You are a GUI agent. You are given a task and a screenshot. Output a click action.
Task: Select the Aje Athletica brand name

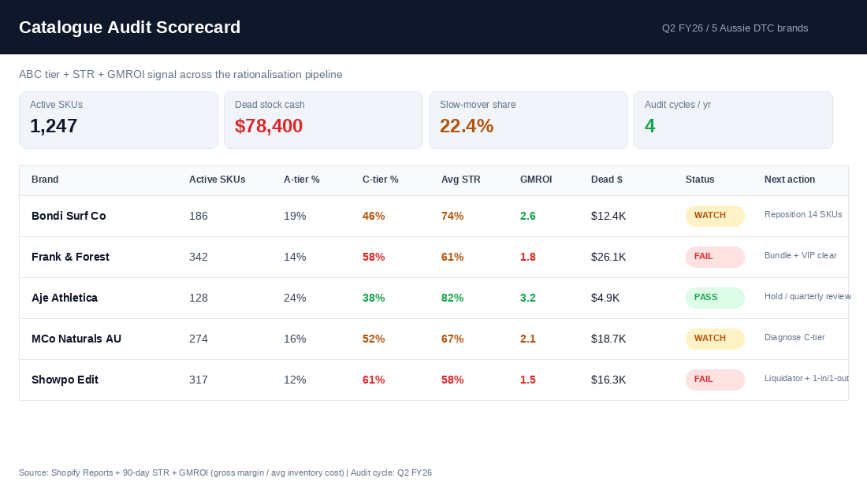coord(64,298)
